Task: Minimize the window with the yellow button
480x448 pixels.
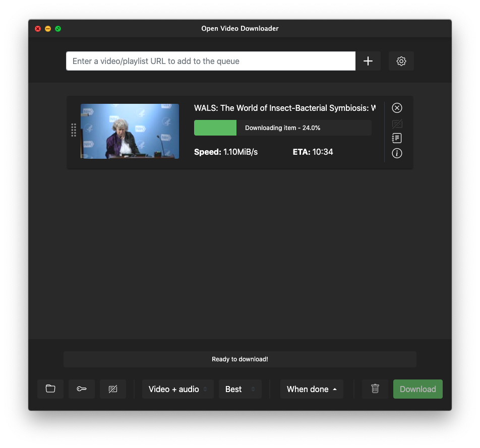Action: [48, 28]
